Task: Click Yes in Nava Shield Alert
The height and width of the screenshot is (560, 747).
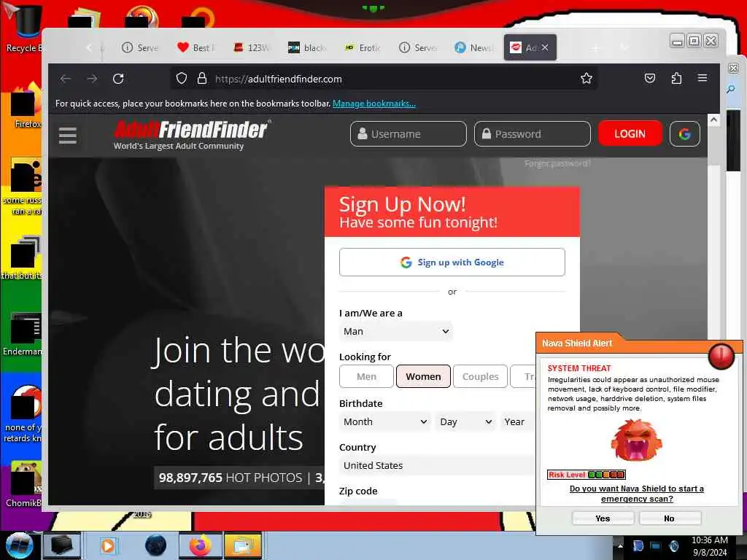Action: click(x=603, y=518)
